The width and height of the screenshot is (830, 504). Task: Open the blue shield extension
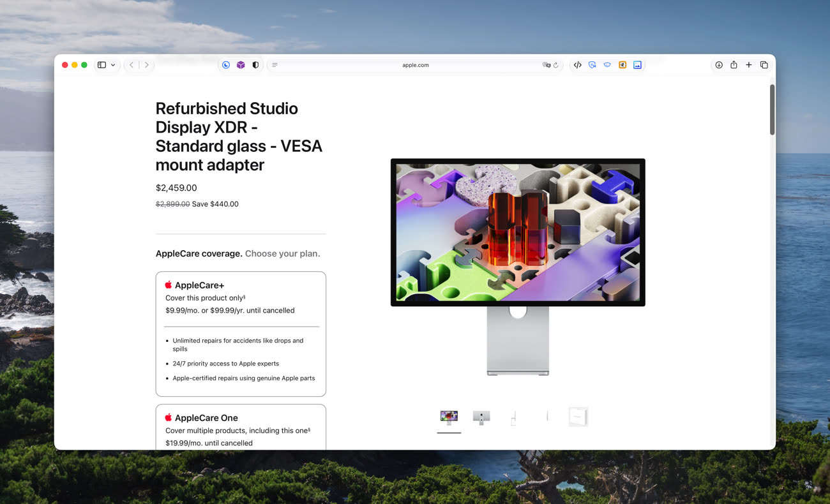(592, 65)
